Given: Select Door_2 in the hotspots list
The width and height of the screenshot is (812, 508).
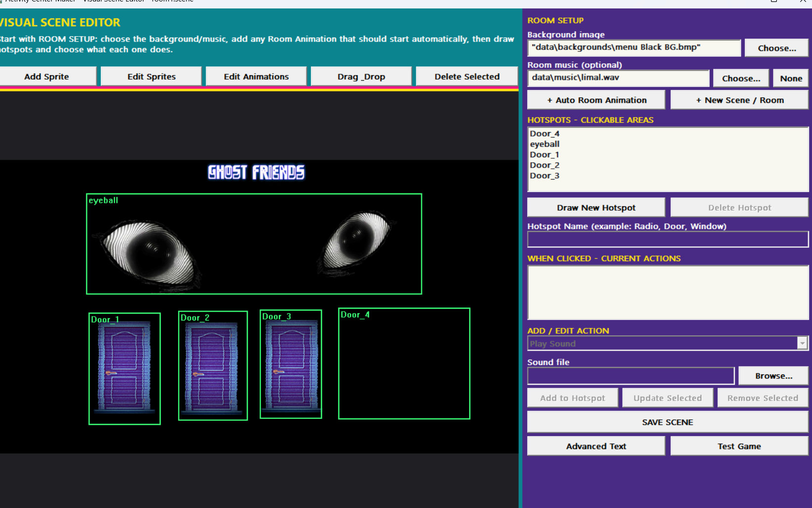Looking at the screenshot, I should 544,165.
